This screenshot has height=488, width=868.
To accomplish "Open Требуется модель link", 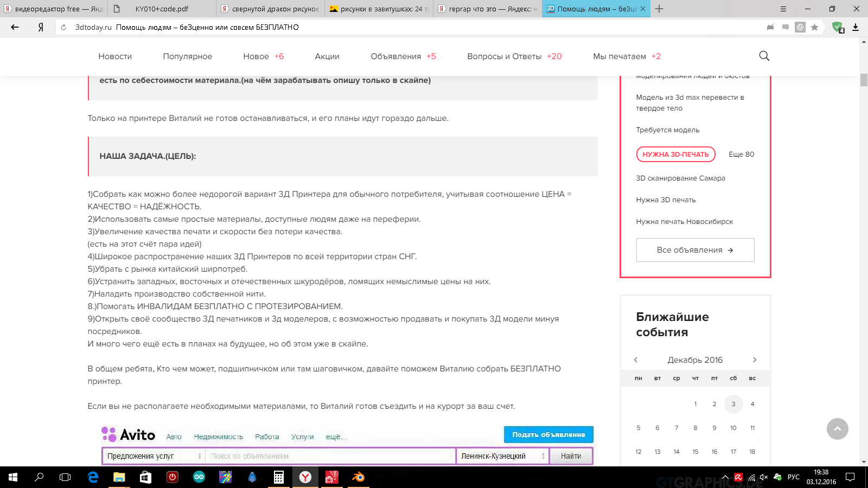I will pos(668,130).
